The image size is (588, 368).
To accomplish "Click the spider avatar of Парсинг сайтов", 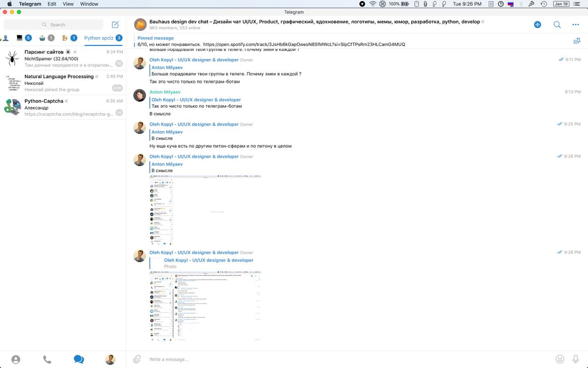I will pos(12,58).
